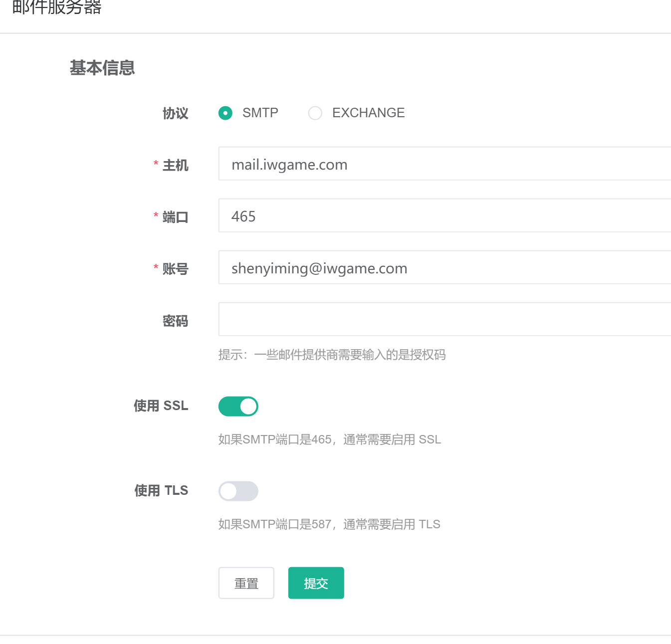This screenshot has width=671, height=644.
Task: Click the 密码 field label
Action: 176,321
